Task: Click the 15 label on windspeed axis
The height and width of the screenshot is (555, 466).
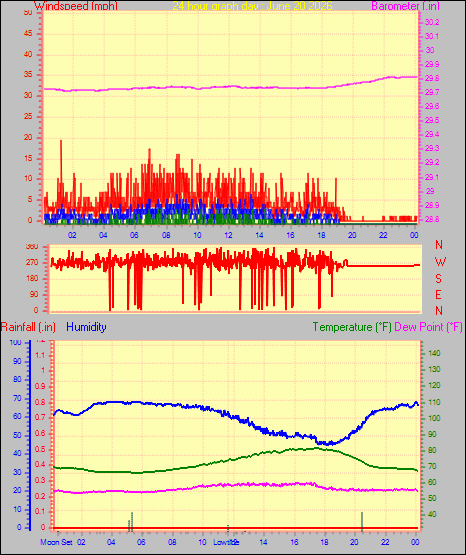Action: click(28, 158)
